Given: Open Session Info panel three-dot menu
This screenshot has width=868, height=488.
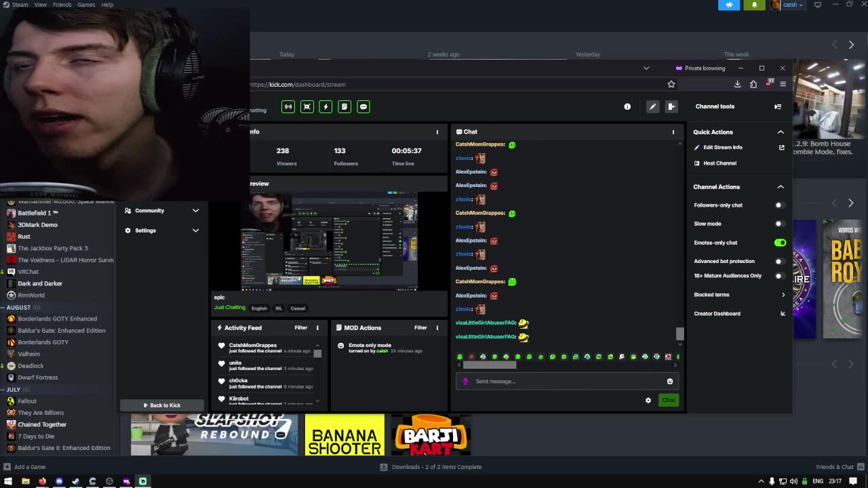Looking at the screenshot, I should click(437, 132).
